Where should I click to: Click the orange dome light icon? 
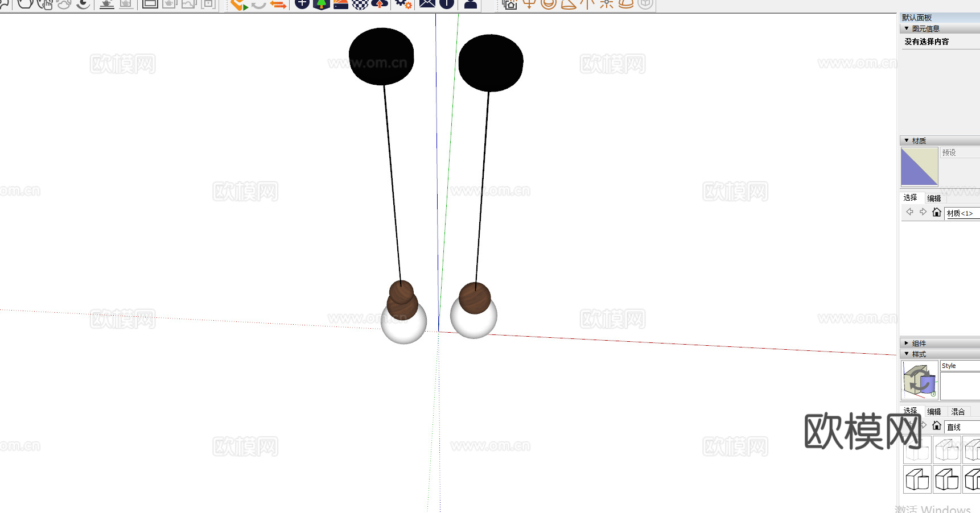626,3
